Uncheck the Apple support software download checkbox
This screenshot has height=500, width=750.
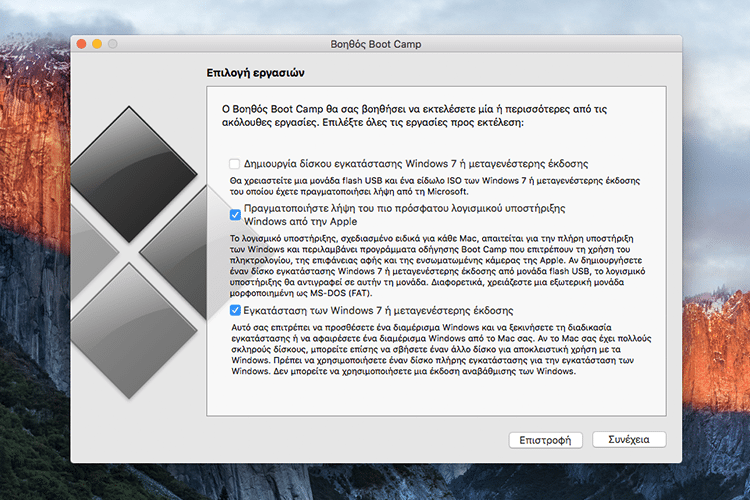click(x=234, y=214)
